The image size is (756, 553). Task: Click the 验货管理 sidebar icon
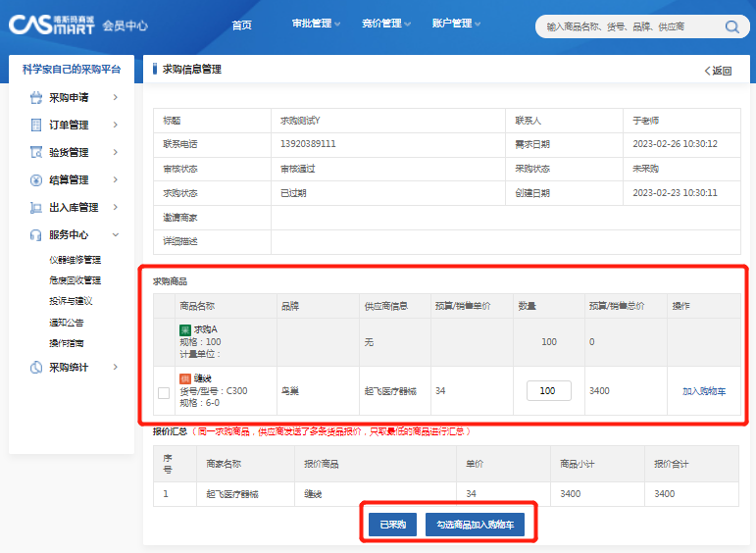(35, 153)
